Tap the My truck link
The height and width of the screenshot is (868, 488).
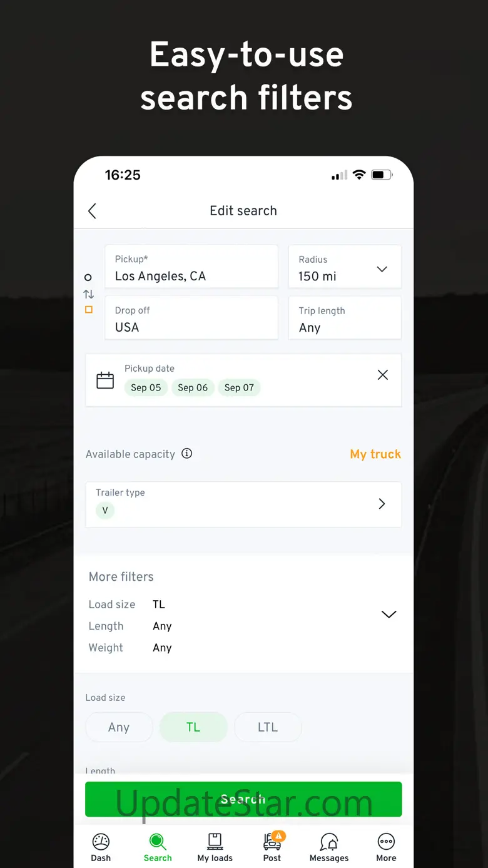(x=375, y=454)
